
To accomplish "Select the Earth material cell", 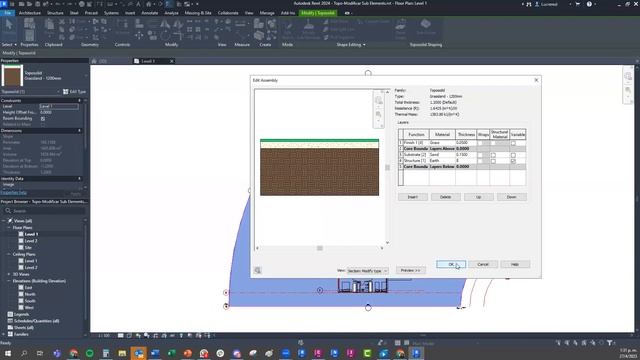I will pos(442,160).
